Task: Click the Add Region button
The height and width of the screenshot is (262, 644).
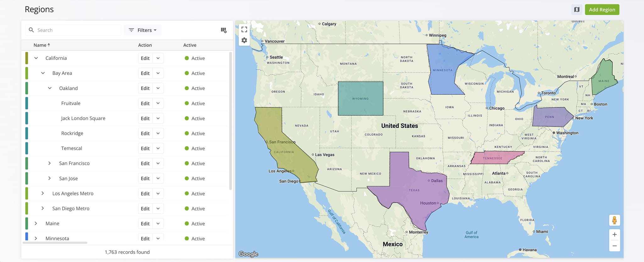Action: [x=602, y=9]
